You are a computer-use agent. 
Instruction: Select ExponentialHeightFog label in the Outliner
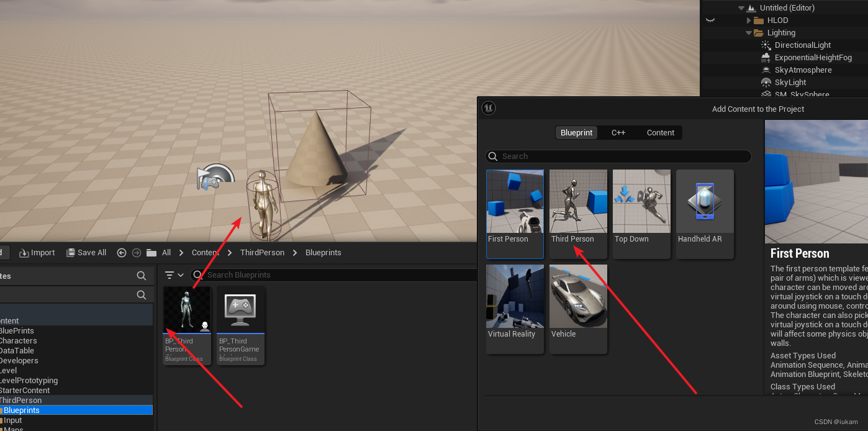pyautogui.click(x=813, y=58)
